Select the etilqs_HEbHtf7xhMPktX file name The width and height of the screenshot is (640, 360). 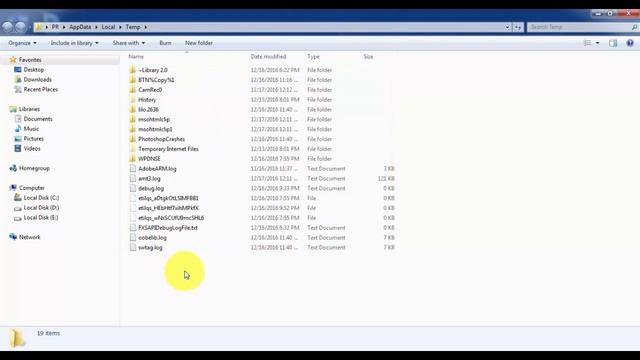pyautogui.click(x=168, y=208)
